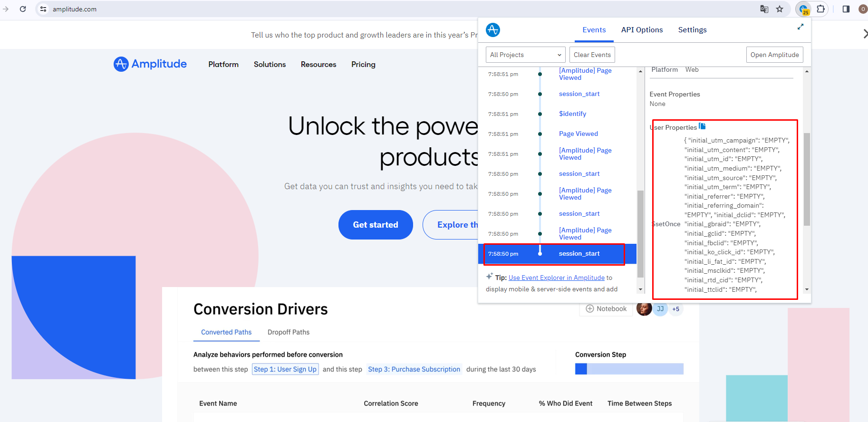Click the Get started button

point(376,225)
